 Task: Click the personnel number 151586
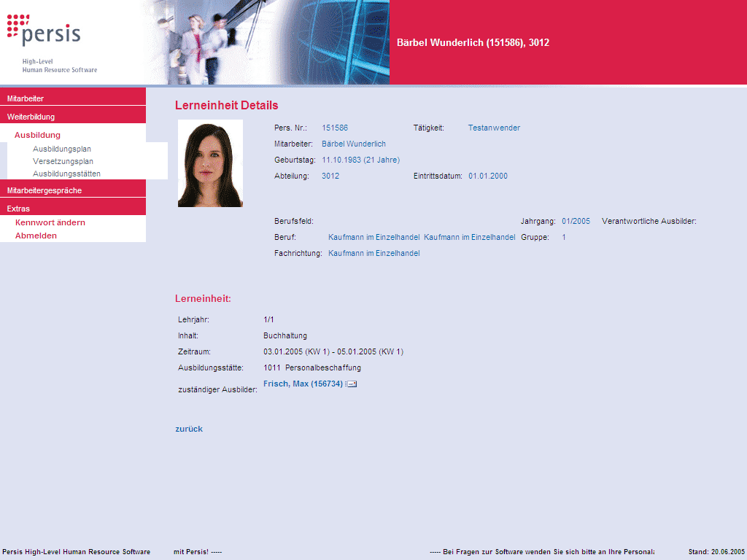tap(335, 128)
